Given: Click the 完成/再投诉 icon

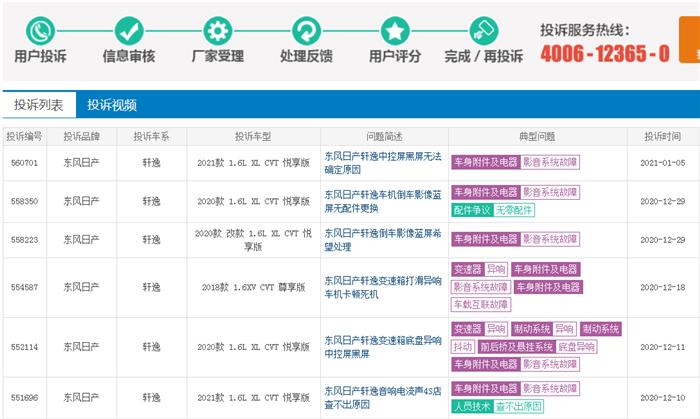Looking at the screenshot, I should (x=484, y=31).
